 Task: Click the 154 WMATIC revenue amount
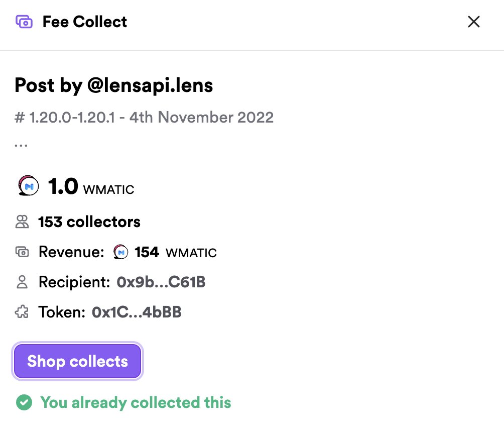pos(175,252)
